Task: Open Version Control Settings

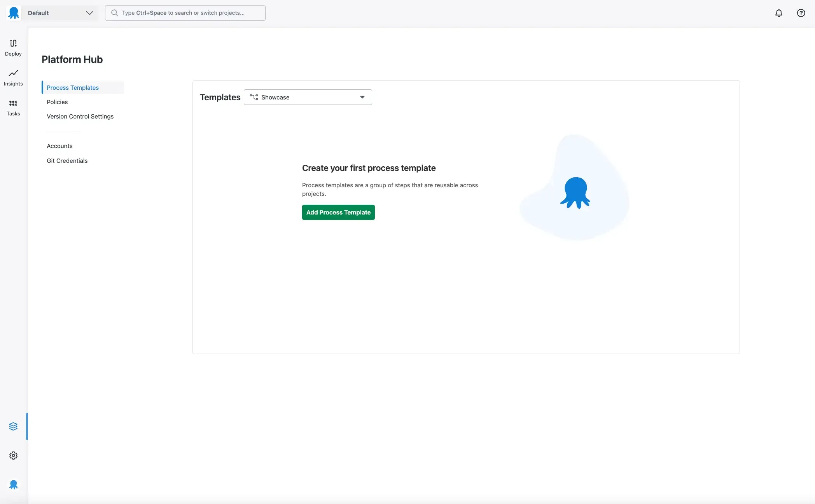Action: pyautogui.click(x=80, y=116)
